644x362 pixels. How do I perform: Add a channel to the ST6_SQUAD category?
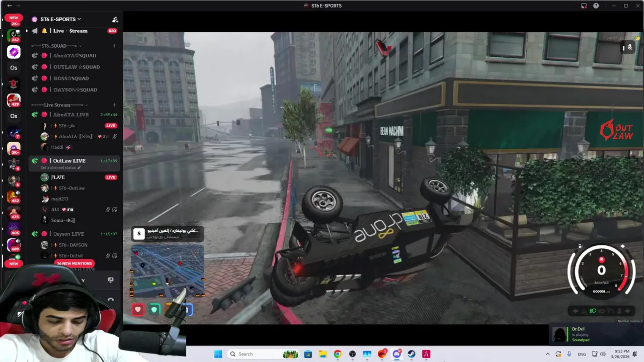(x=115, y=46)
